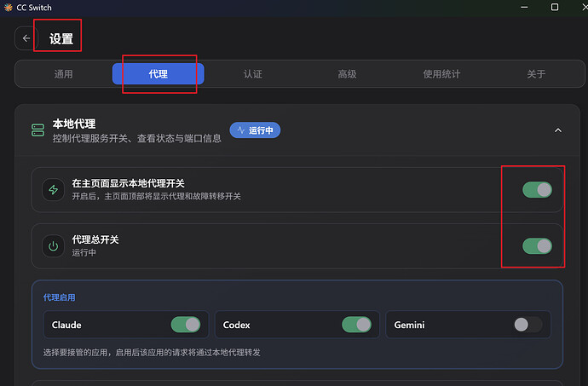Viewport: 588px width, 386px height.
Task: Disable proxy for Claude
Action: tap(186, 325)
